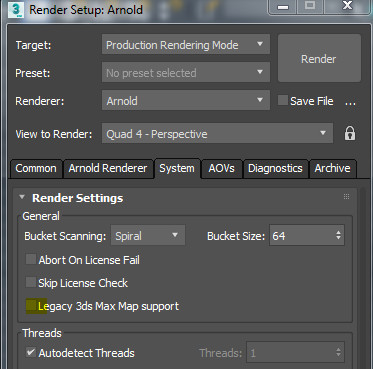Open the Target rendering mode dropdown
The image size is (373, 369).
tap(186, 45)
